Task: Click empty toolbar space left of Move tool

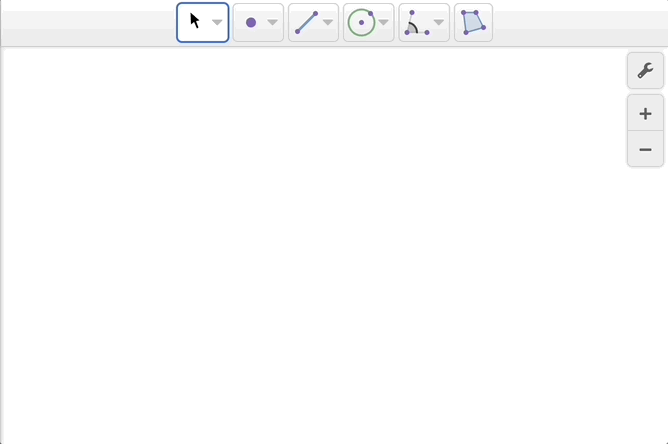Action: [90, 22]
